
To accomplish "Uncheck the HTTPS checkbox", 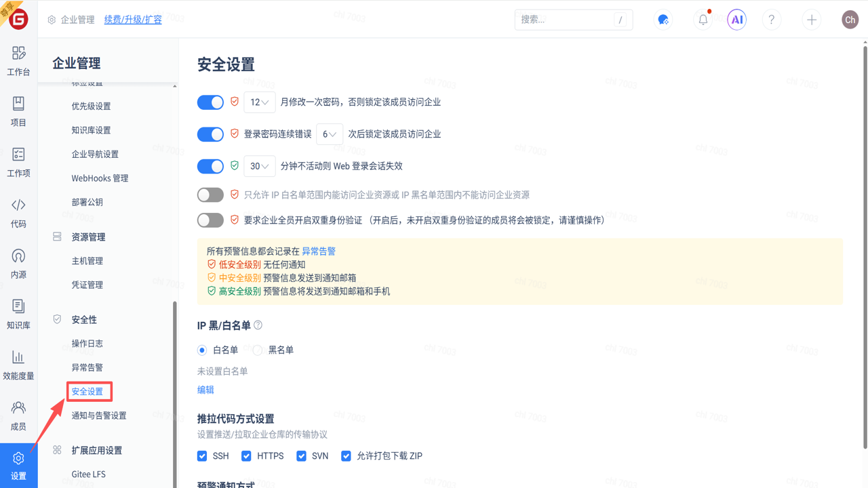I will [x=246, y=456].
